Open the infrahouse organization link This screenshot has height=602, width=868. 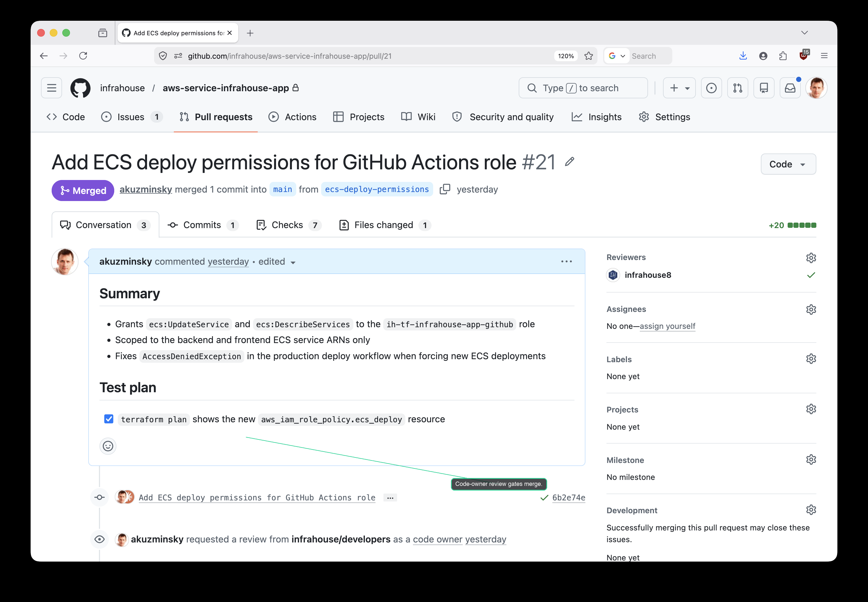point(122,88)
